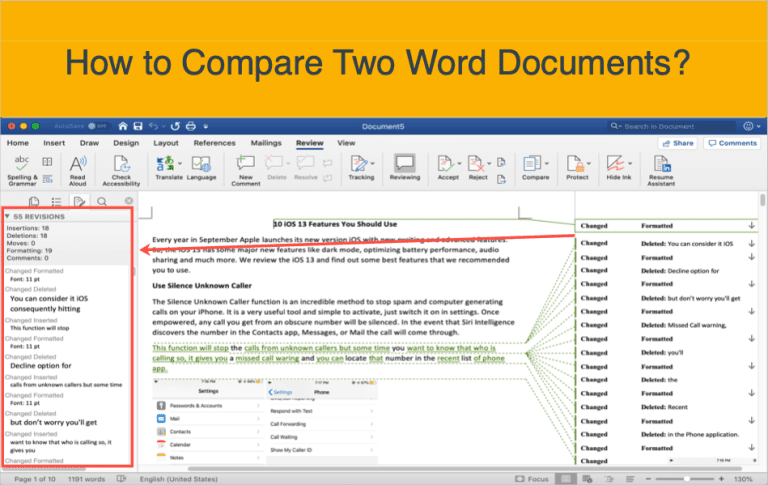This screenshot has height=485, width=768.
Task: Open the Protect dropdown arrow
Action: 589,163
